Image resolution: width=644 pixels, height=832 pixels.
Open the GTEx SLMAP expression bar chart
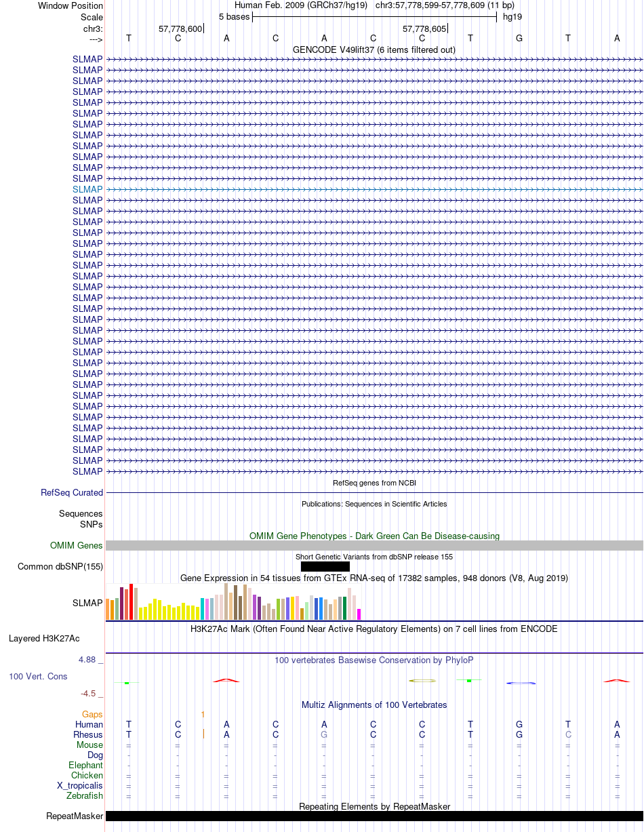click(x=234, y=601)
